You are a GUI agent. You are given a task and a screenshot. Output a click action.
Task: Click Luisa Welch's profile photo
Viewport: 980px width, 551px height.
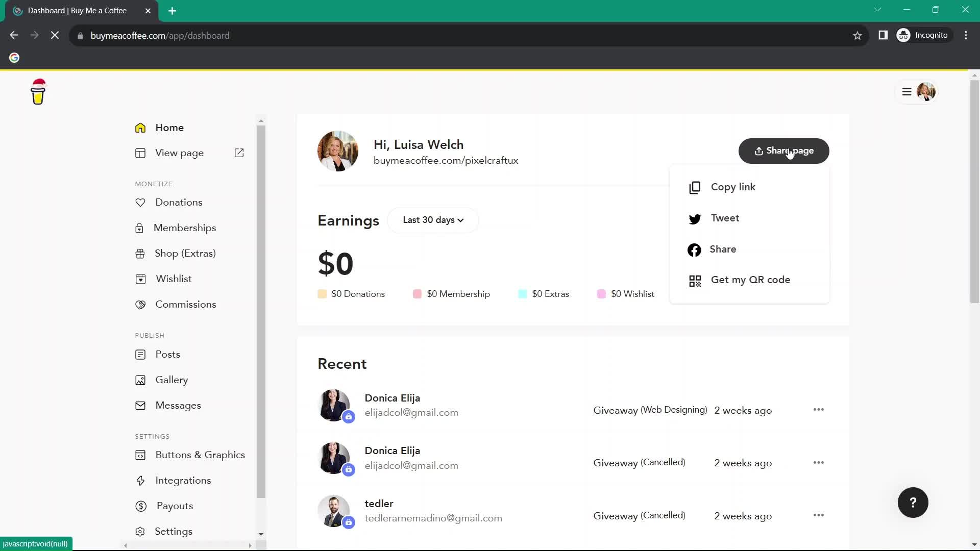(x=337, y=151)
